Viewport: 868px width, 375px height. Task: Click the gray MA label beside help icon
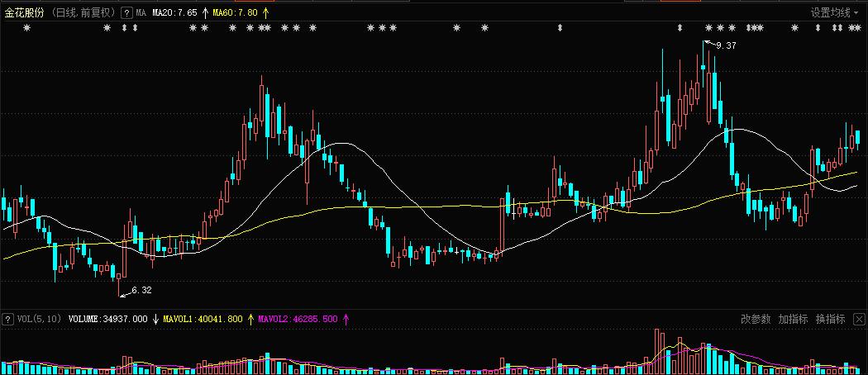(141, 12)
